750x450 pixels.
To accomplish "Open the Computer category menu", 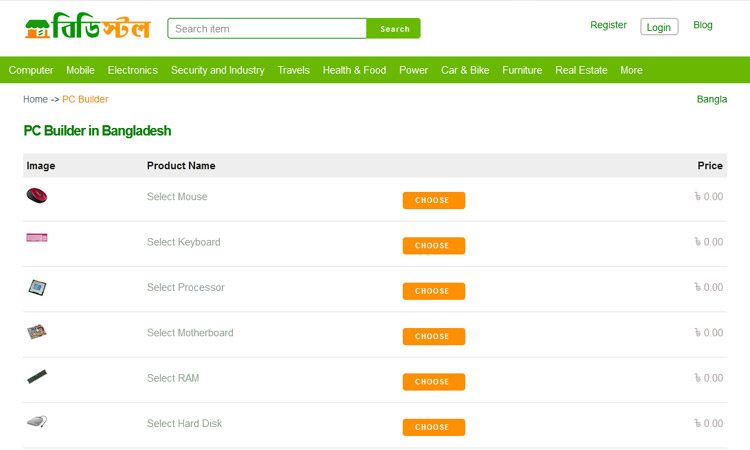I will [31, 70].
